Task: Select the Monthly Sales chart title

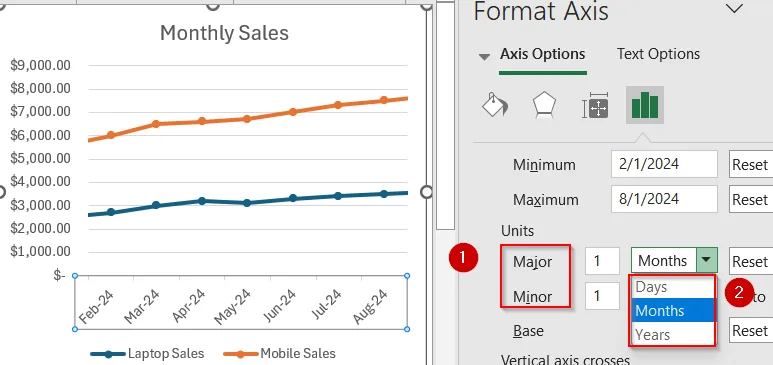Action: 224,33
